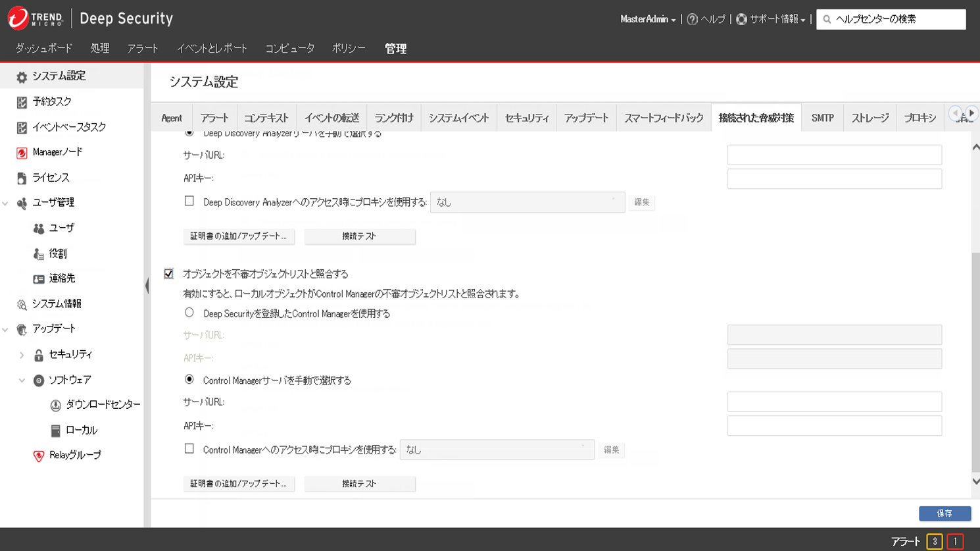The height and width of the screenshot is (551, 980).
Task: Click the 保存 button
Action: pos(944,513)
